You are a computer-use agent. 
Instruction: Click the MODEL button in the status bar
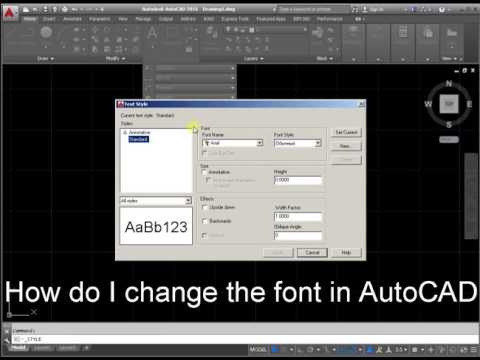click(258, 350)
